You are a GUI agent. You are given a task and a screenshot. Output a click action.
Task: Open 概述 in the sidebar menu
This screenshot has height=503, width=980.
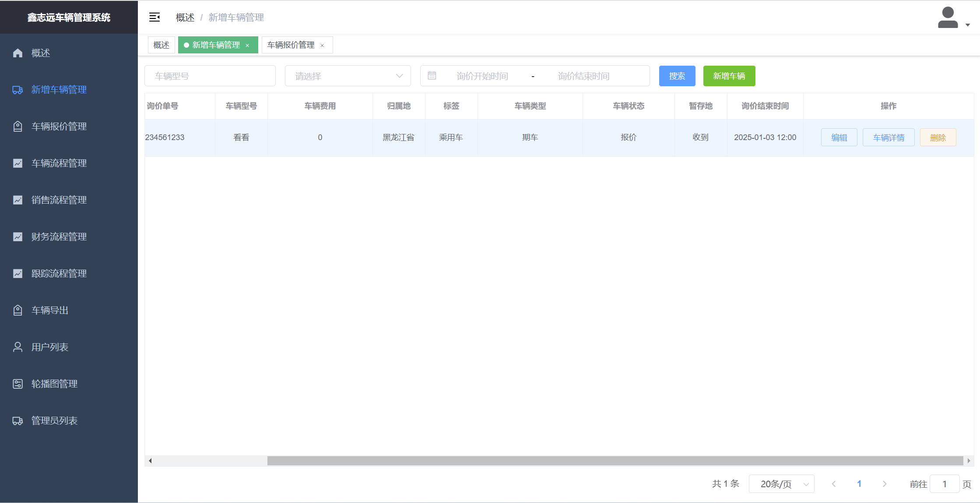69,53
